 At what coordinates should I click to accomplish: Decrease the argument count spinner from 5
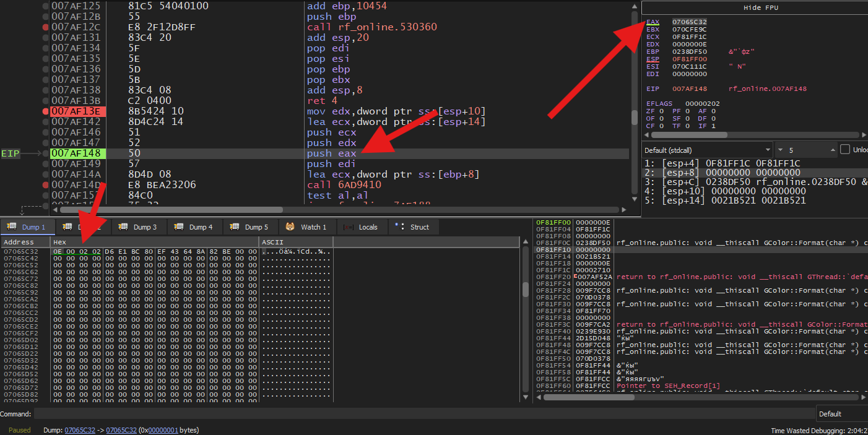pos(780,150)
